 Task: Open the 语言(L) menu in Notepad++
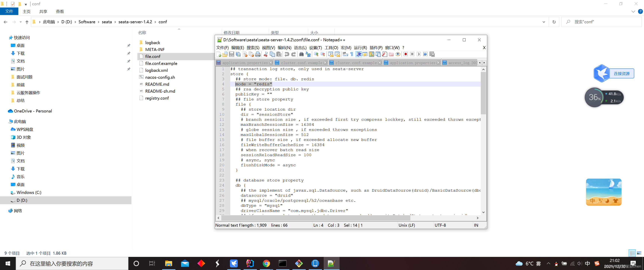click(300, 48)
